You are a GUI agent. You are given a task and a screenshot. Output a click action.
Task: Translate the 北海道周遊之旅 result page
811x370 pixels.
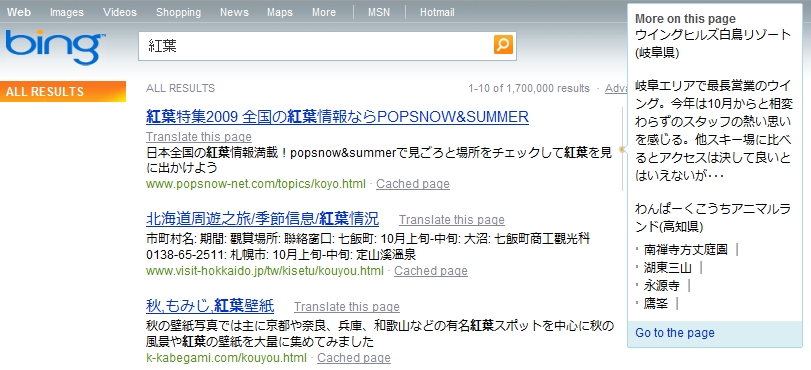(452, 220)
